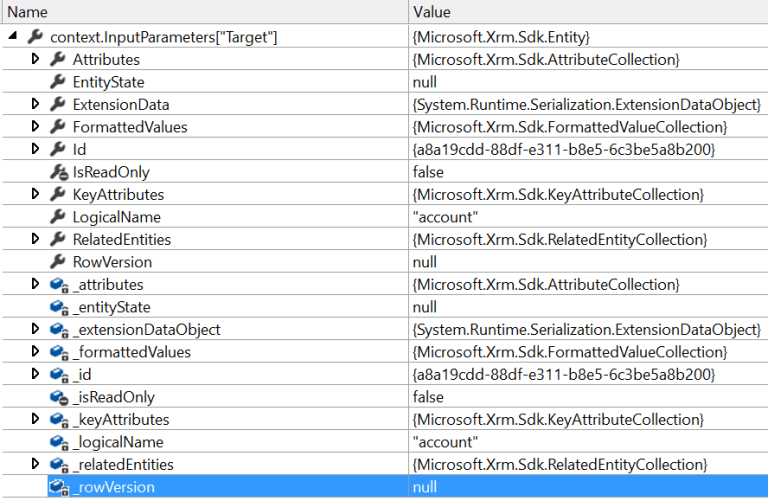Viewport: 768px width, 501px height.
Task: Expand the _attributes field
Action: (35, 284)
